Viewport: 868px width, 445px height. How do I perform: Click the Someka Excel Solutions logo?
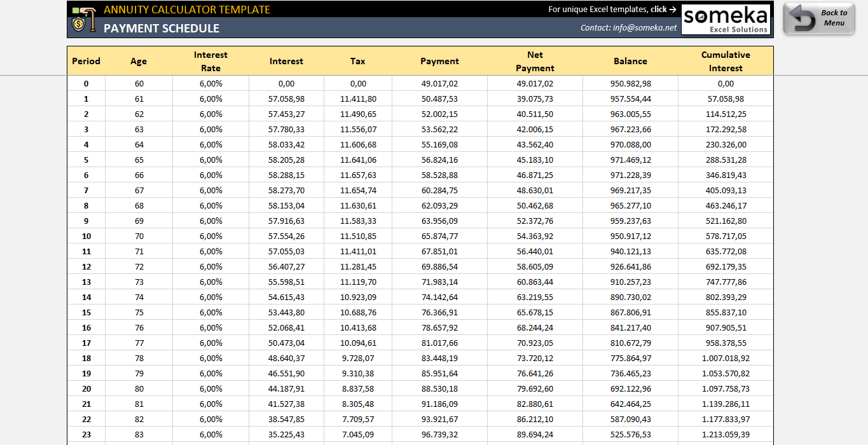[726, 18]
